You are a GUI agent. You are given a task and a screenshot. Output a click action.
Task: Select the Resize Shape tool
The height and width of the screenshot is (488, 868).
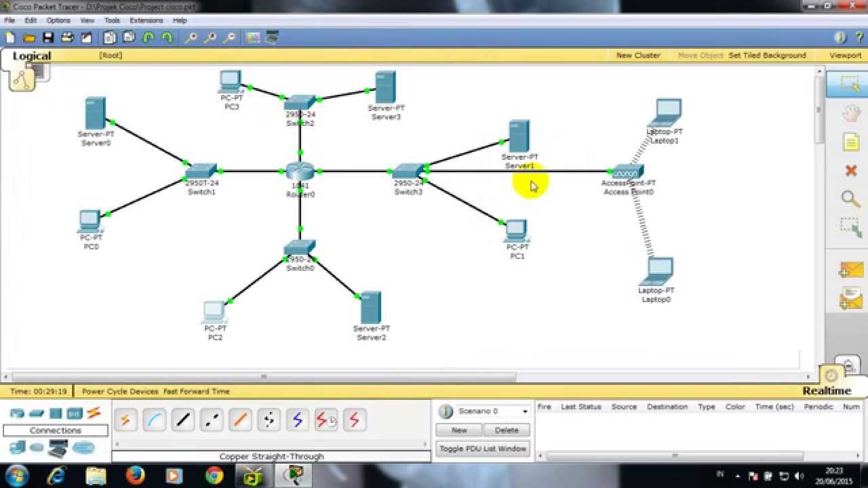(x=850, y=227)
